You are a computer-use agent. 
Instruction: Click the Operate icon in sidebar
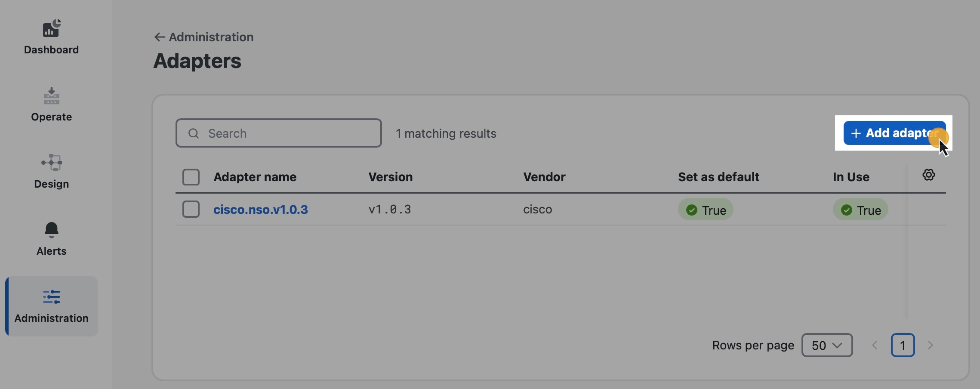tap(52, 96)
